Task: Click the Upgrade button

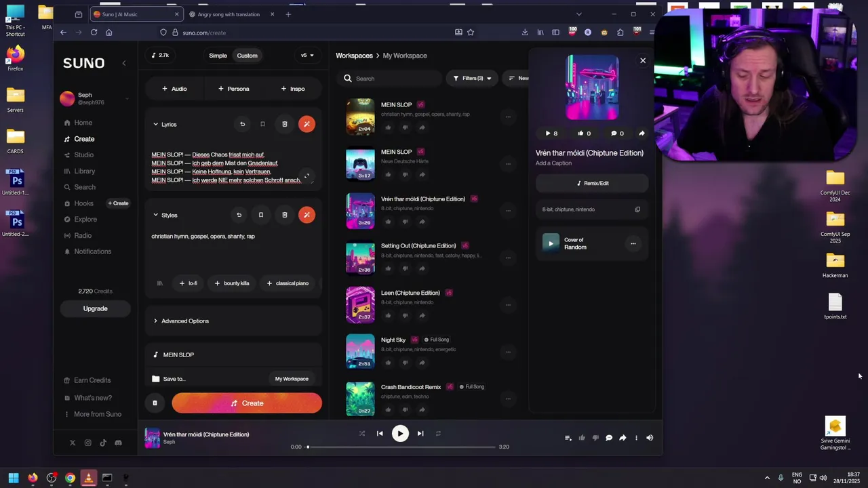Action: [x=95, y=308]
